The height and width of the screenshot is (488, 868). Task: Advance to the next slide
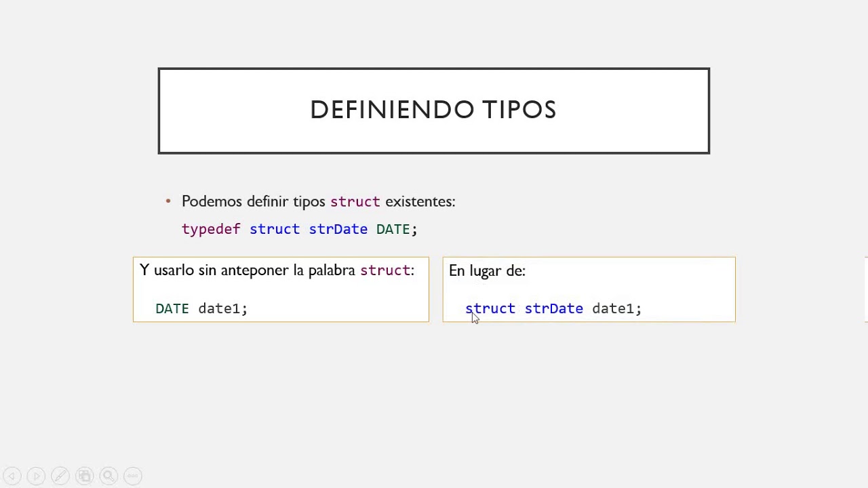(x=37, y=476)
